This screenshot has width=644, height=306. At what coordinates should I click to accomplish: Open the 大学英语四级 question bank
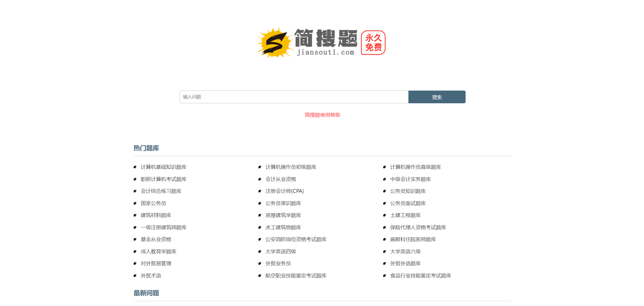280,251
